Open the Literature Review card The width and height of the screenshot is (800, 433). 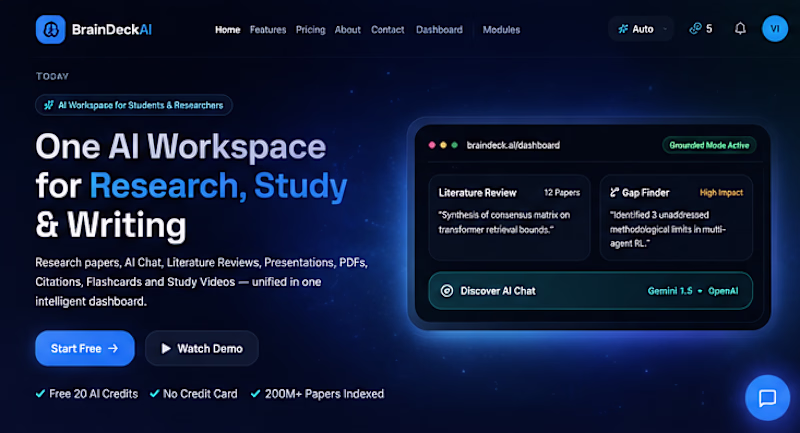coord(509,218)
